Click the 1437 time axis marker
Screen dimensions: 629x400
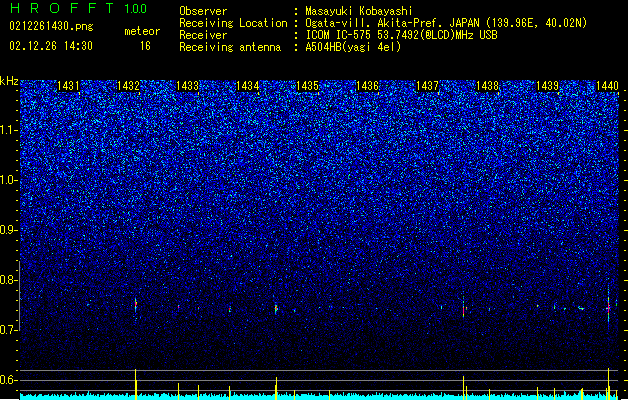coord(428,85)
